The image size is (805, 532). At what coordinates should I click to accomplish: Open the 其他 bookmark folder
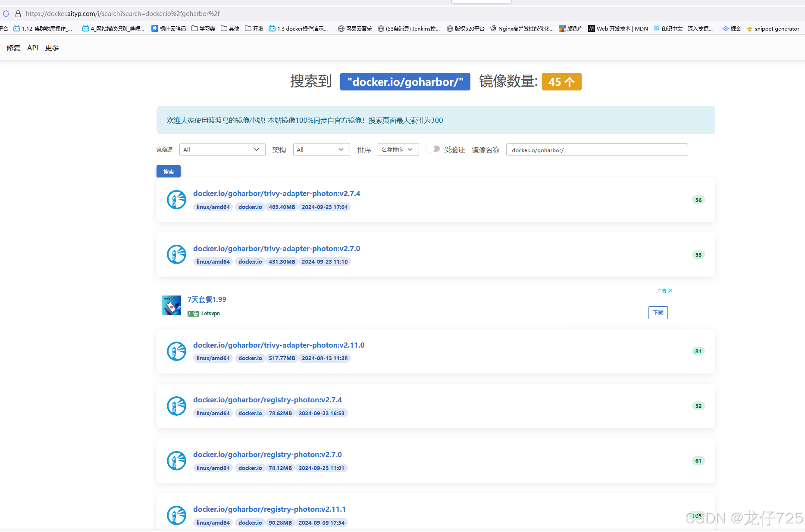click(x=230, y=28)
